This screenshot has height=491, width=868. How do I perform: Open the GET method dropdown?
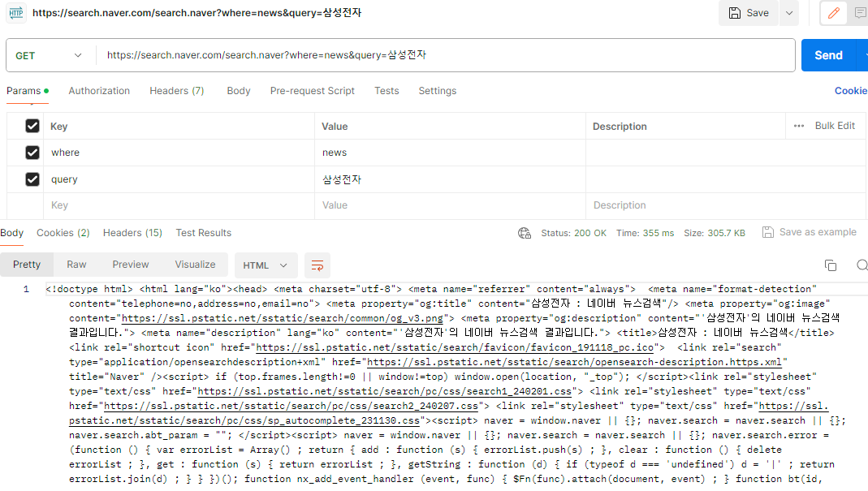click(x=49, y=55)
